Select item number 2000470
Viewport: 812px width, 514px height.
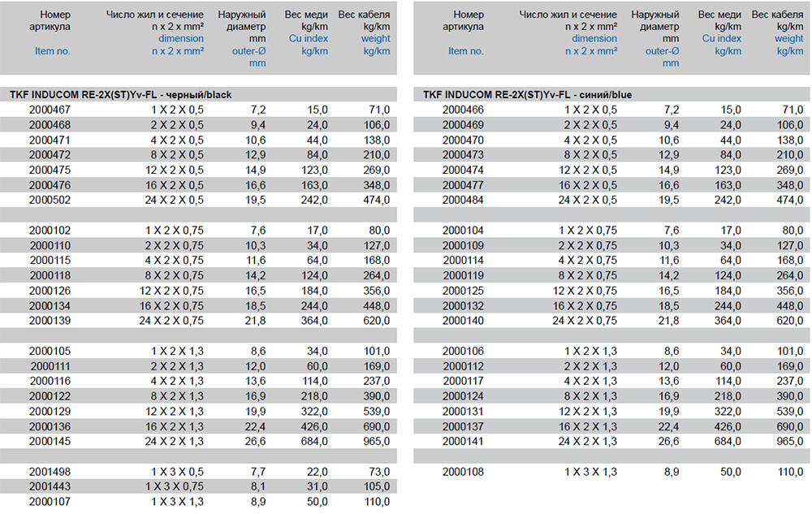pos(463,140)
